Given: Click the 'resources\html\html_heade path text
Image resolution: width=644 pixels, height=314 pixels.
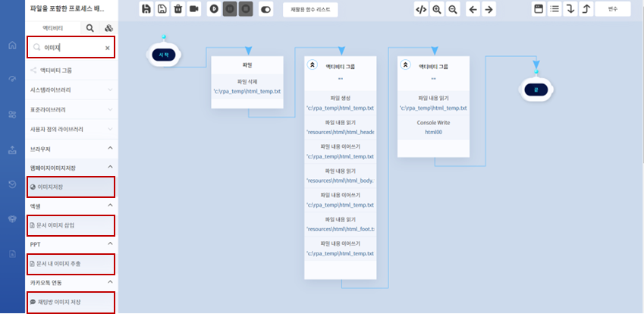Looking at the screenshot, I should 341,132.
